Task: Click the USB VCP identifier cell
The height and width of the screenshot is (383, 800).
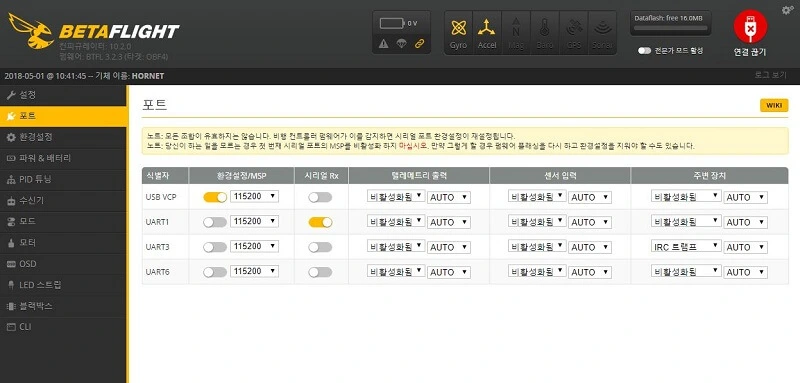Action: click(165, 197)
